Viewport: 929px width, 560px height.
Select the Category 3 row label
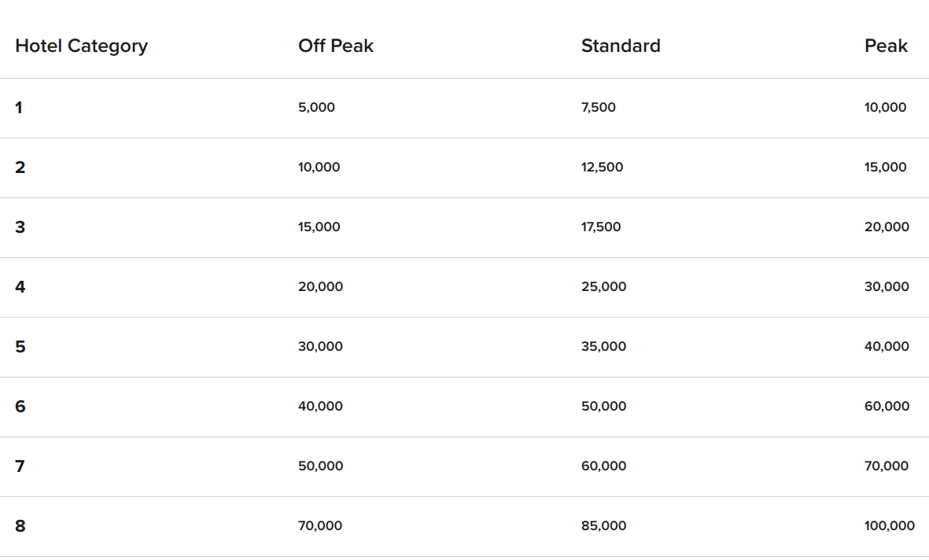coord(20,227)
